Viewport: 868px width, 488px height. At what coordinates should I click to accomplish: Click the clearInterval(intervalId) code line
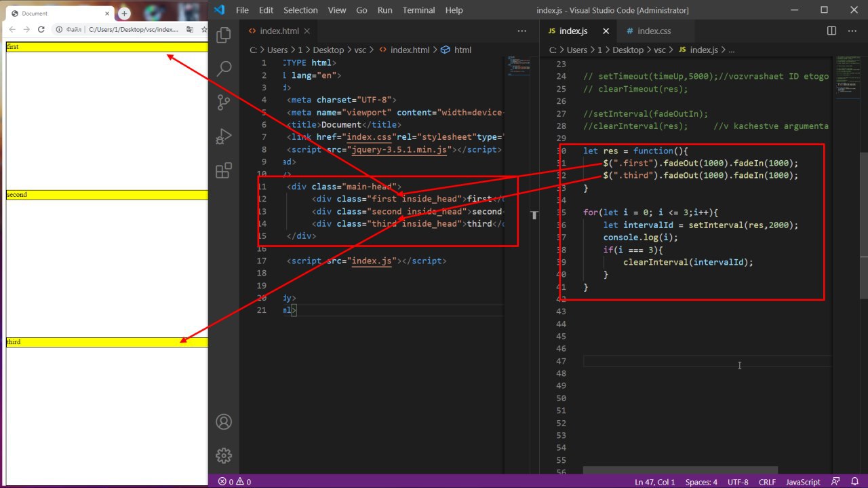click(x=688, y=262)
